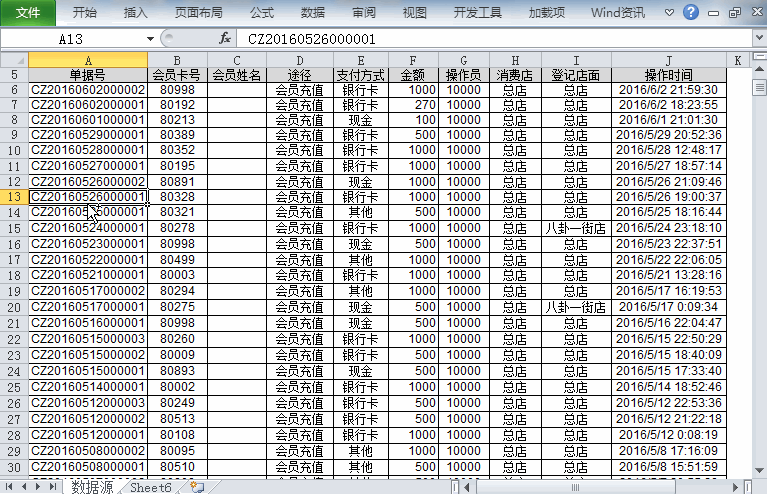Open the Name Box dropdown arrow
The height and width of the screenshot is (494, 767).
[x=150, y=39]
